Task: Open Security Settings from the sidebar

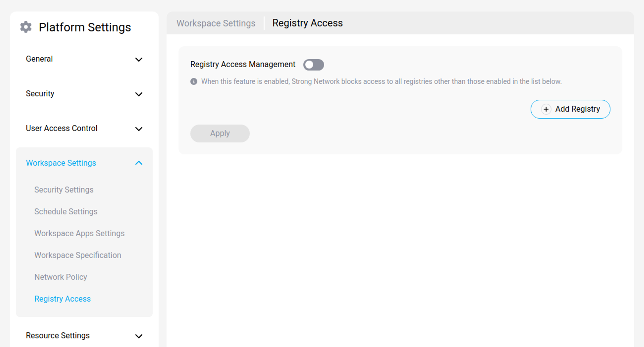Action: (64, 190)
